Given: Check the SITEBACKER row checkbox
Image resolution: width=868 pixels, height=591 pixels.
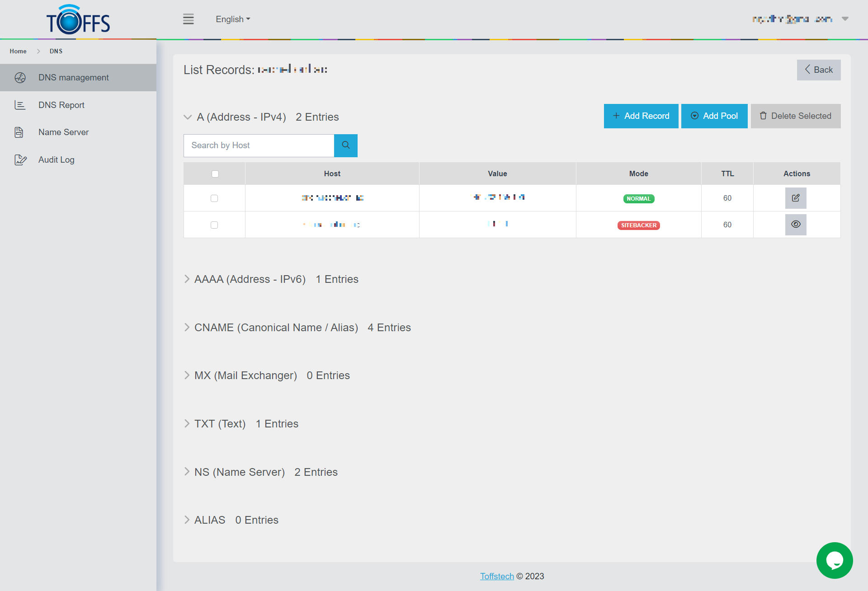Looking at the screenshot, I should 214,225.
